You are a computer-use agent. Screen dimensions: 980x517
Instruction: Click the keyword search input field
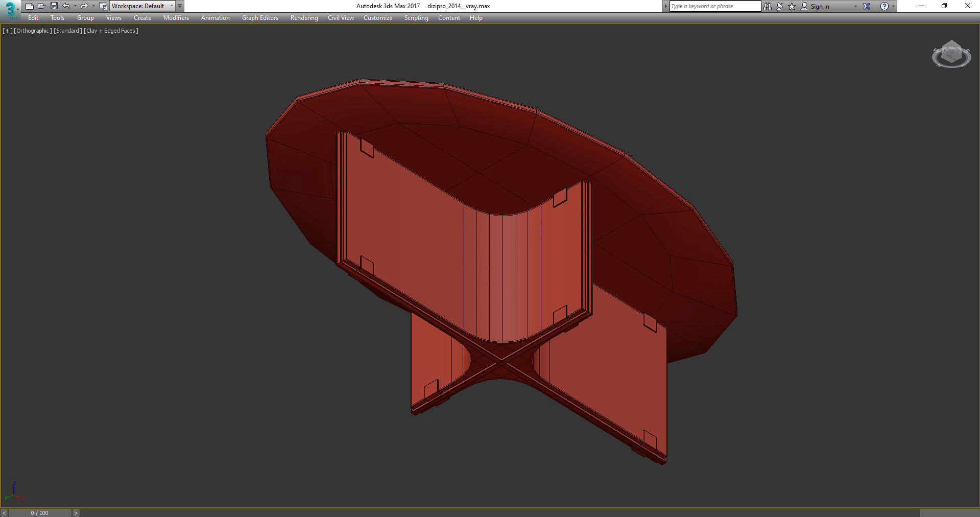point(715,6)
